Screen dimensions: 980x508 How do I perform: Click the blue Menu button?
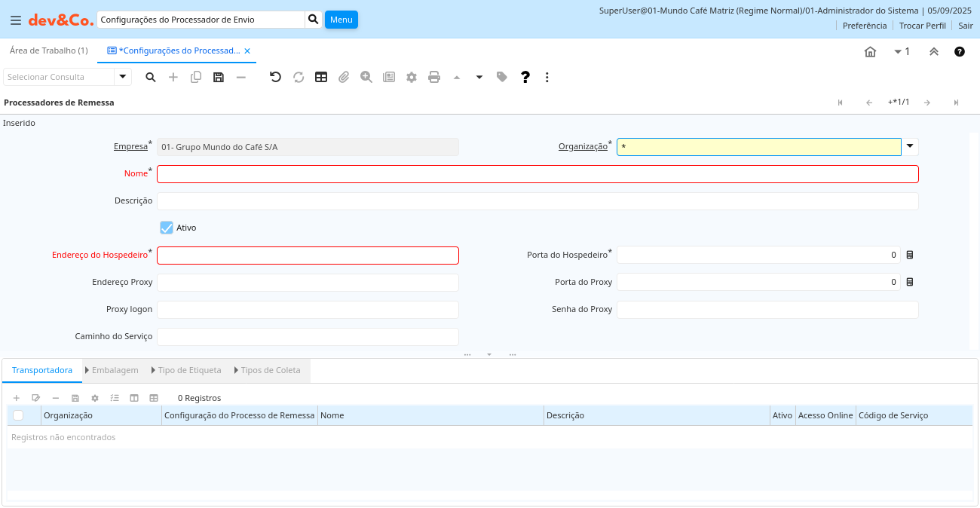(x=341, y=20)
